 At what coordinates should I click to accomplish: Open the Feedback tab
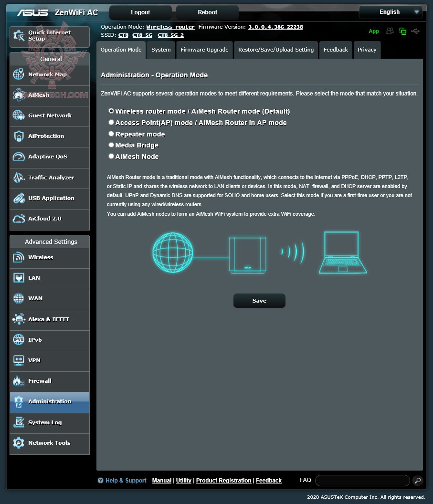(x=336, y=50)
